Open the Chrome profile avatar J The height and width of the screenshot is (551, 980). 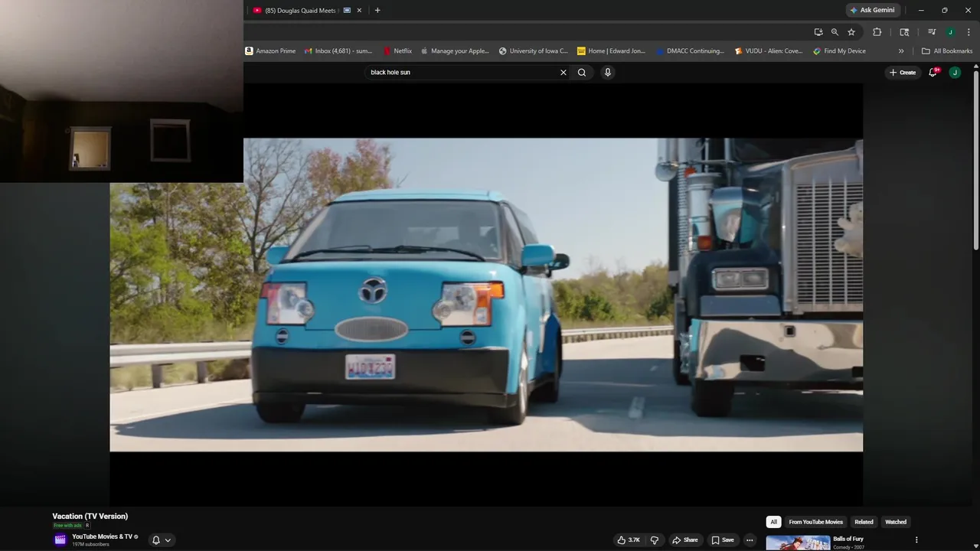coord(950,32)
